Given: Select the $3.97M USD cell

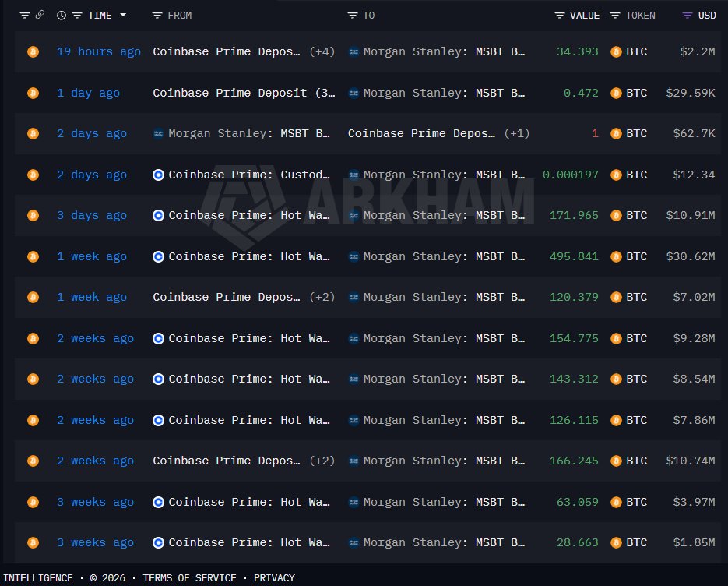Looking at the screenshot, I should point(694,502).
